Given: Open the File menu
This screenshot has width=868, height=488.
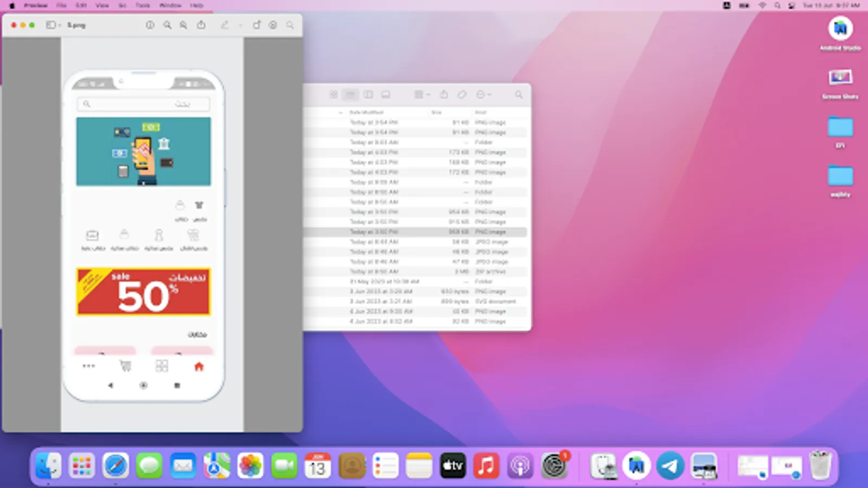Looking at the screenshot, I should [61, 5].
